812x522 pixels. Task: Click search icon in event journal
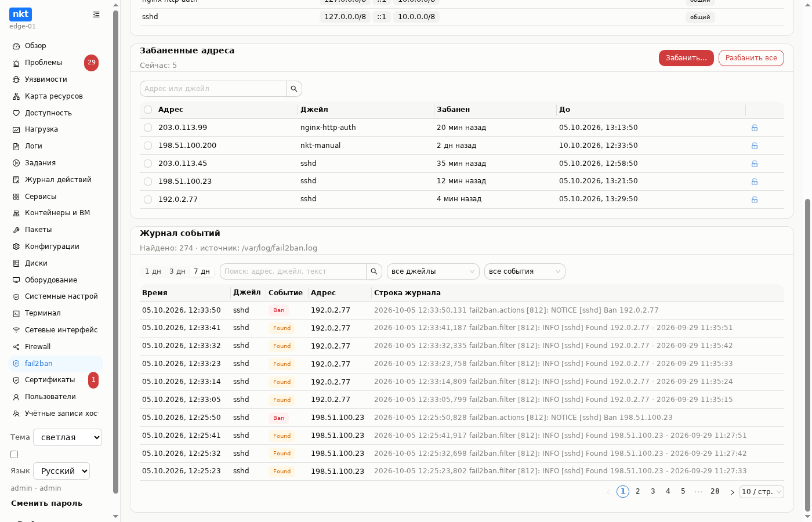[x=374, y=271]
